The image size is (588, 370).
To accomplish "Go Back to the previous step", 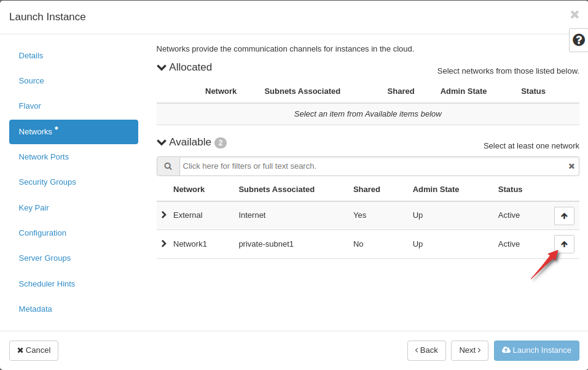I will [x=426, y=350].
